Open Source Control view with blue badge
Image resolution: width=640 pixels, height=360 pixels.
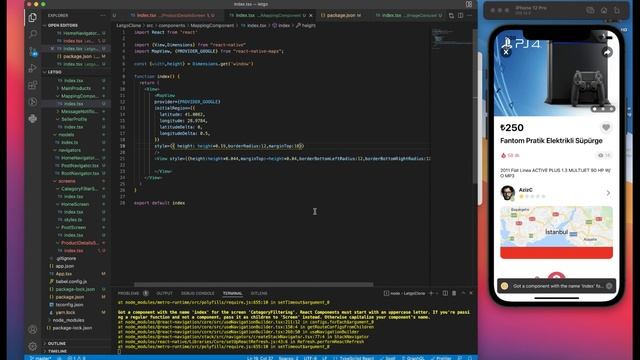coord(33,51)
